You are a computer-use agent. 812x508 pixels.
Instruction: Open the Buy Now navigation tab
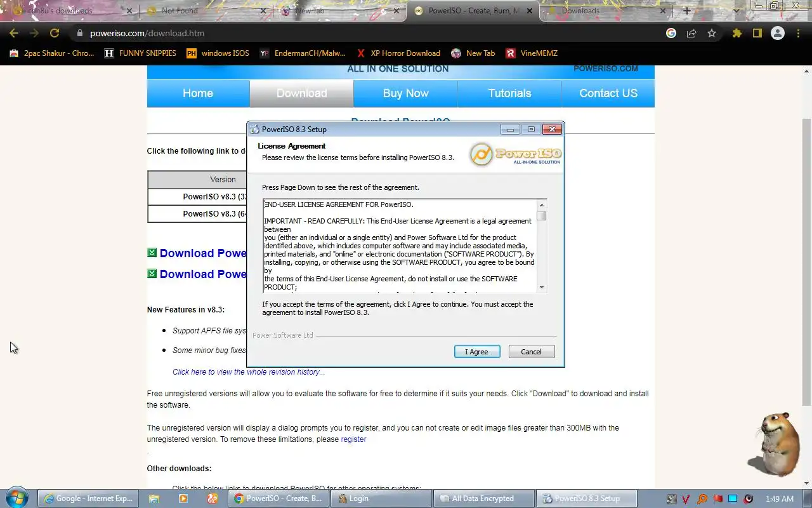(406, 93)
